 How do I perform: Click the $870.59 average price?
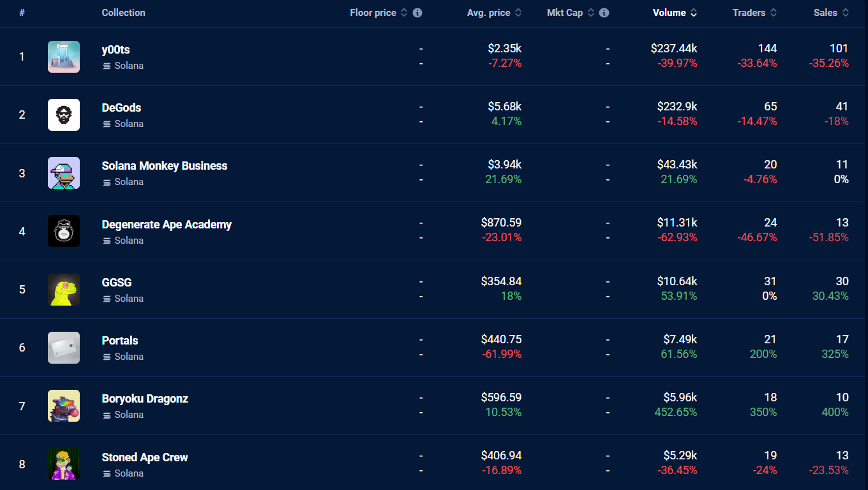click(x=502, y=223)
